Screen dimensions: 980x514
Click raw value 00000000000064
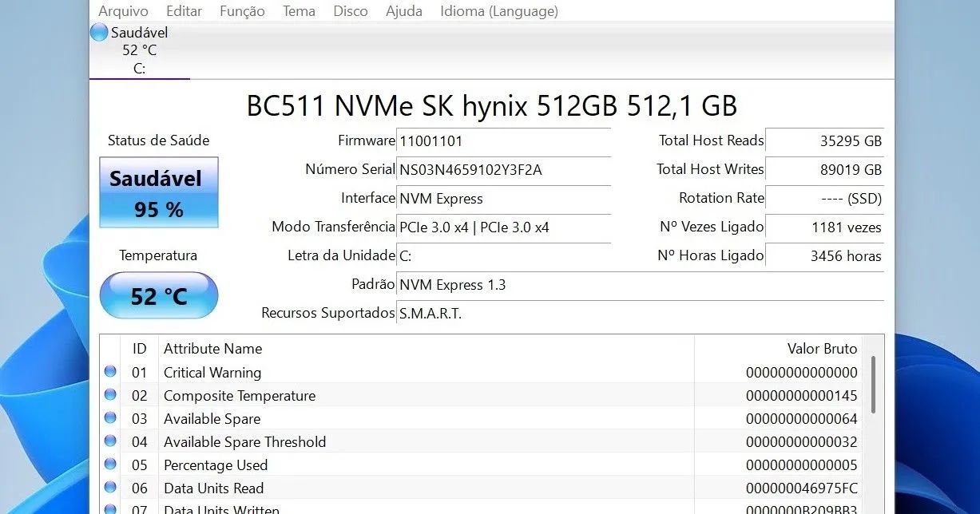pyautogui.click(x=802, y=418)
